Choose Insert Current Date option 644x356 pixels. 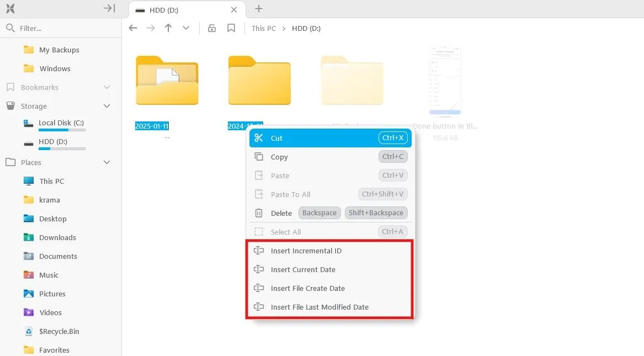(303, 269)
